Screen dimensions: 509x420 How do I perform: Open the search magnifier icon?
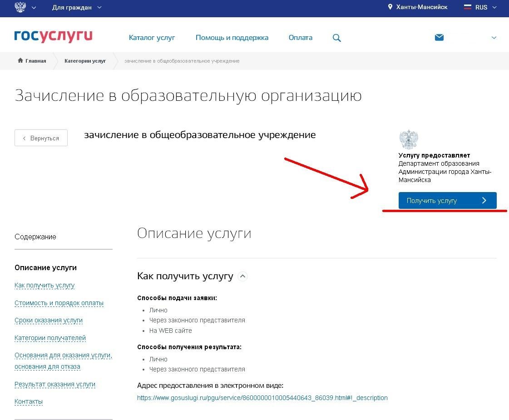pyautogui.click(x=336, y=38)
